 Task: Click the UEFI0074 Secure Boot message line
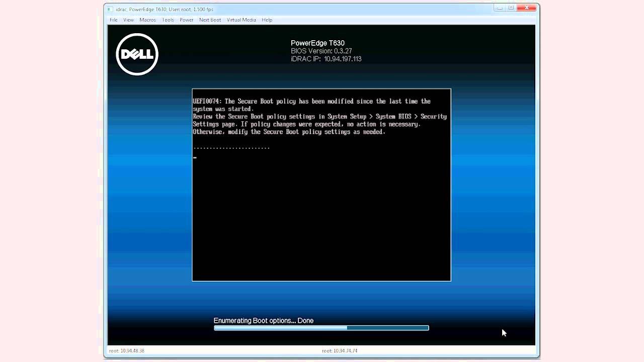click(311, 101)
